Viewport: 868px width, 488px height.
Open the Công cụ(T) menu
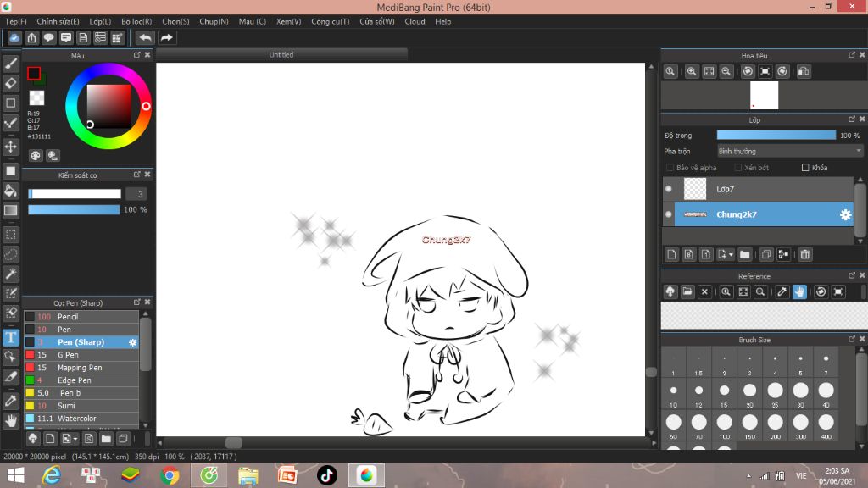click(330, 21)
